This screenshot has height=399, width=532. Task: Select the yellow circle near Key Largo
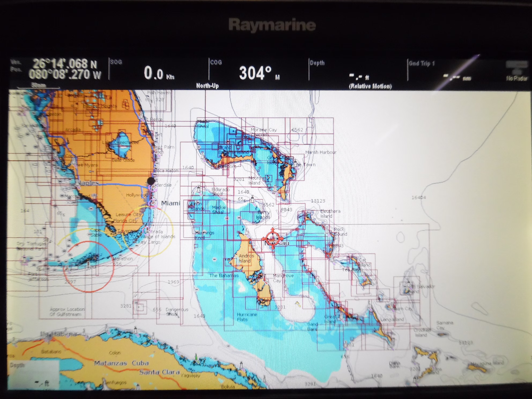148,231
